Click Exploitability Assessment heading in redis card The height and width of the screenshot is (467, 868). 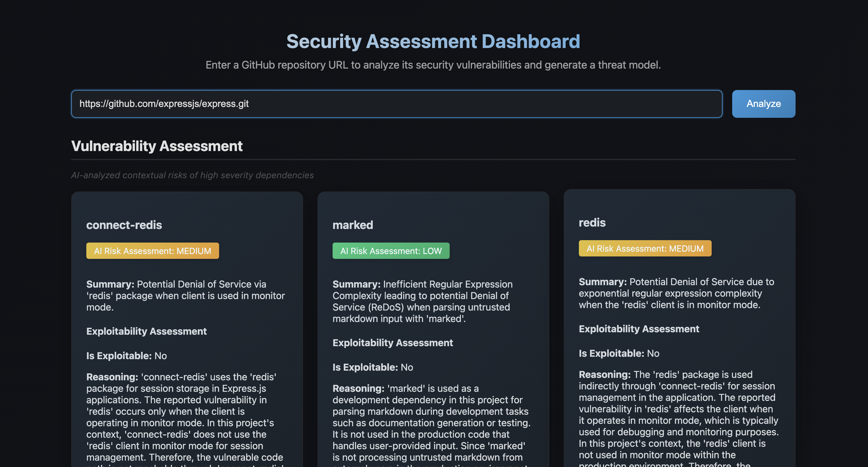(x=639, y=329)
